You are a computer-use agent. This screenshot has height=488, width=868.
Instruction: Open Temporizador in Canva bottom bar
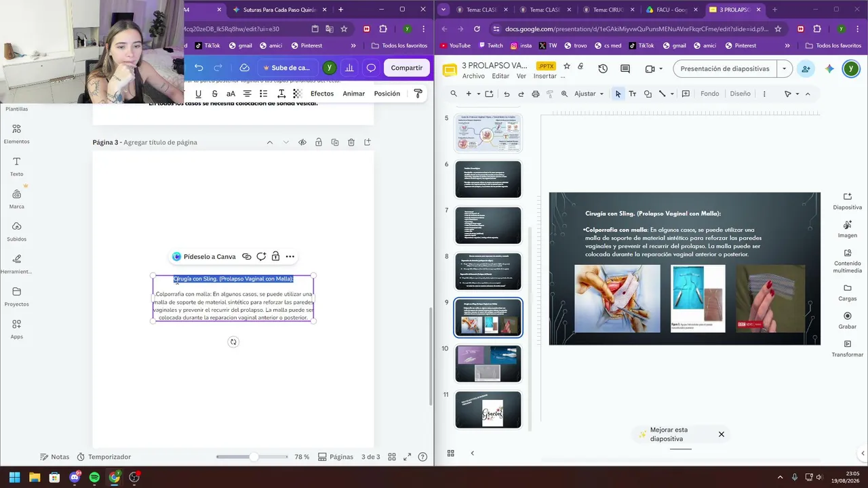(x=104, y=457)
